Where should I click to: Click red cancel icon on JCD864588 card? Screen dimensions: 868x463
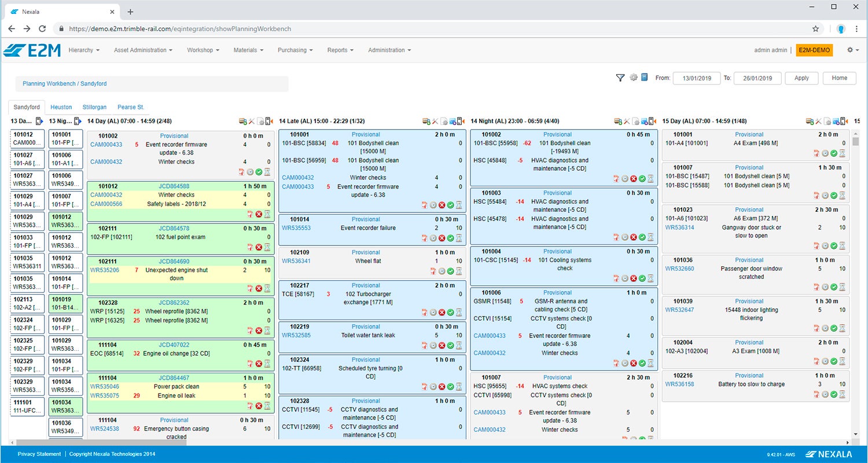[x=259, y=214]
